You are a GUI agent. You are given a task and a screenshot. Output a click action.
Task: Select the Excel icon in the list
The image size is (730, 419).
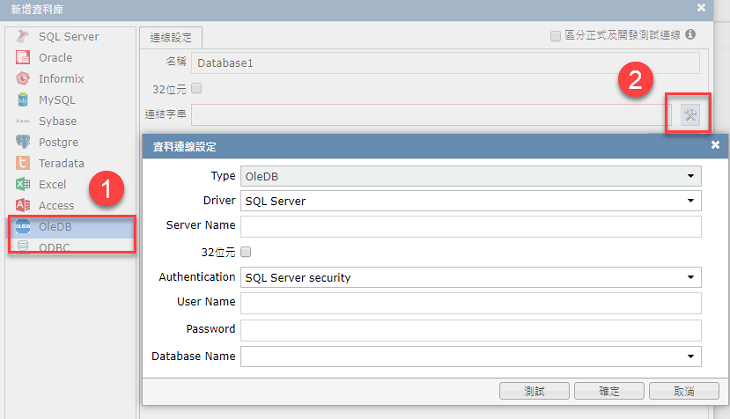pyautogui.click(x=22, y=184)
